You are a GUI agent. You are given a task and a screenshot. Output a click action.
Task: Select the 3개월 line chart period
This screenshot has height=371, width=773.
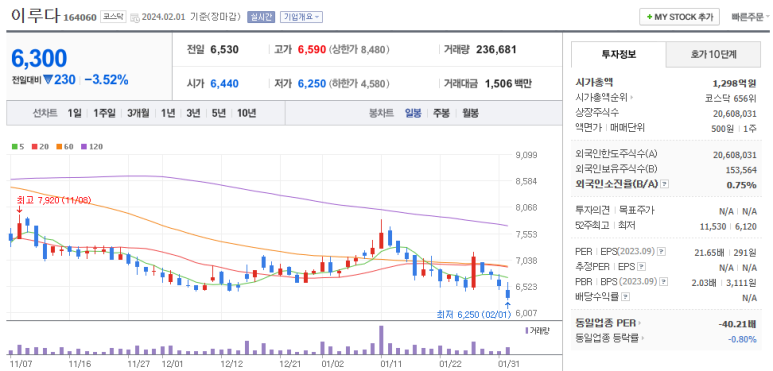pyautogui.click(x=138, y=113)
